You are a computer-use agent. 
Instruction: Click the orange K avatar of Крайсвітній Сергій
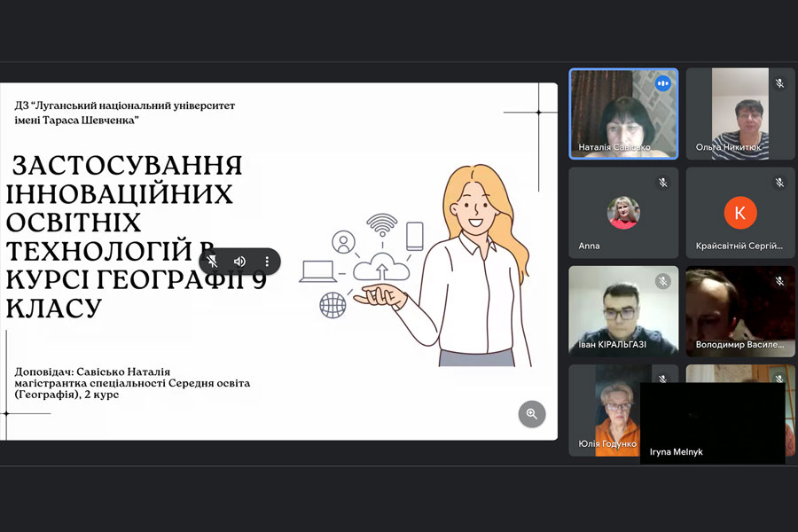point(740,212)
